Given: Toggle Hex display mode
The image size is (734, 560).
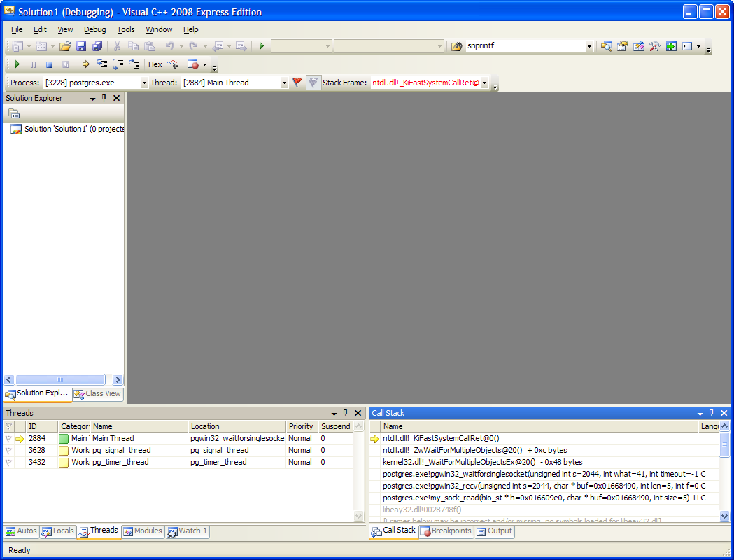Looking at the screenshot, I should (x=155, y=64).
